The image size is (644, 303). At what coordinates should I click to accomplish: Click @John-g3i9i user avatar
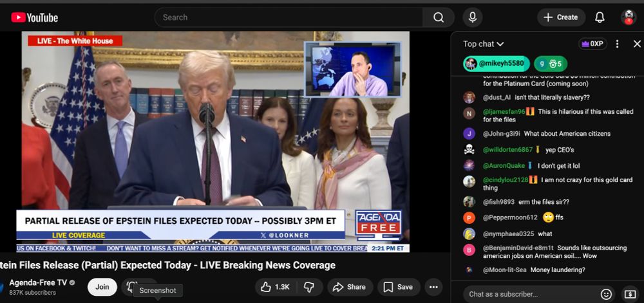tap(469, 134)
